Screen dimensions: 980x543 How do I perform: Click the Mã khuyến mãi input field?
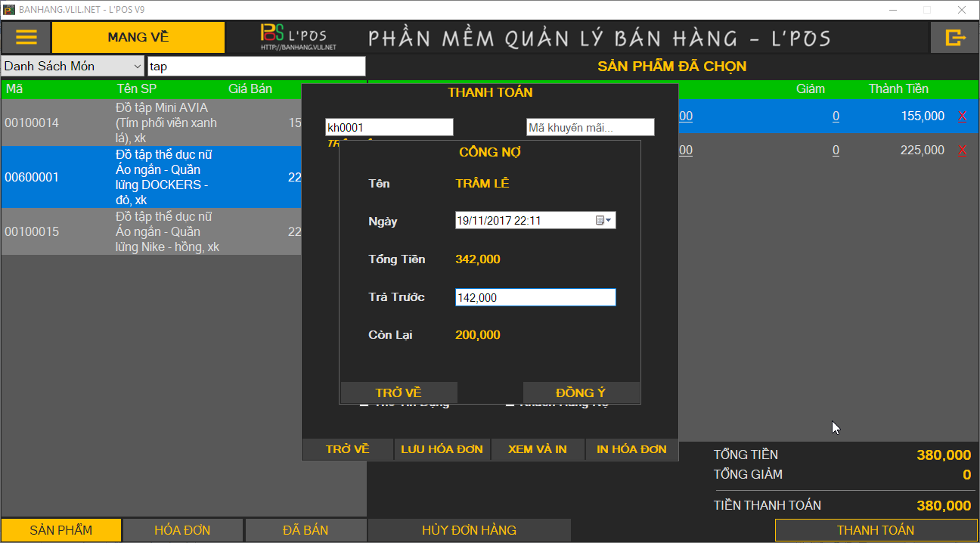coord(590,128)
